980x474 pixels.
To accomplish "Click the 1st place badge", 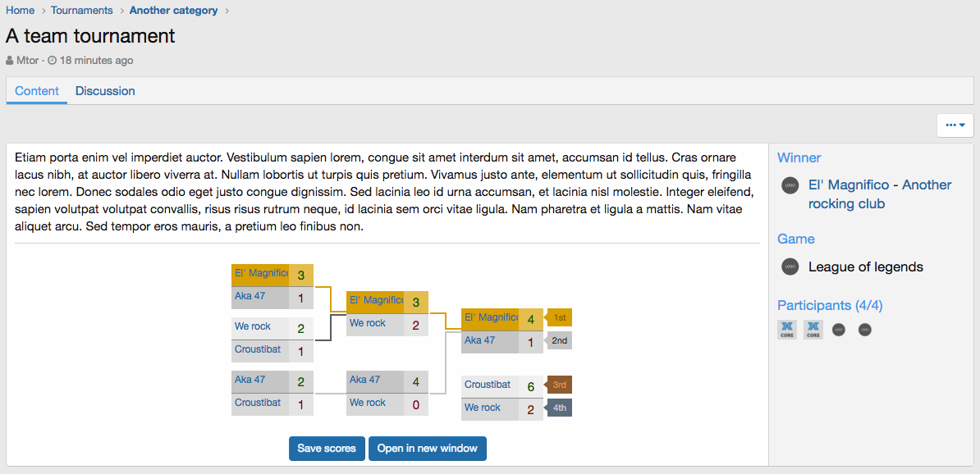I will coord(559,317).
